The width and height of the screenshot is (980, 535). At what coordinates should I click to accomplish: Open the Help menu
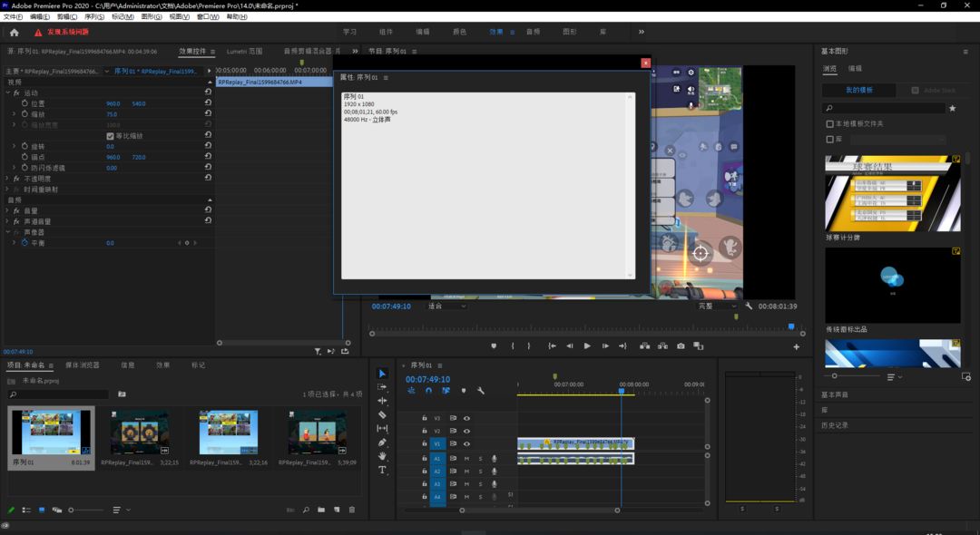pyautogui.click(x=237, y=17)
